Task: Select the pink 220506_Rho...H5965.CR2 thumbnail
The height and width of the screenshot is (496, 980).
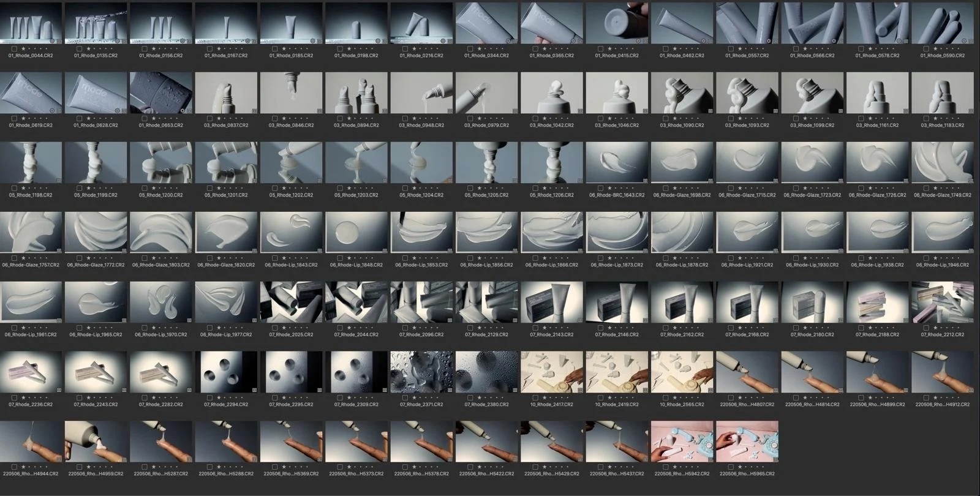Action: coord(747,442)
